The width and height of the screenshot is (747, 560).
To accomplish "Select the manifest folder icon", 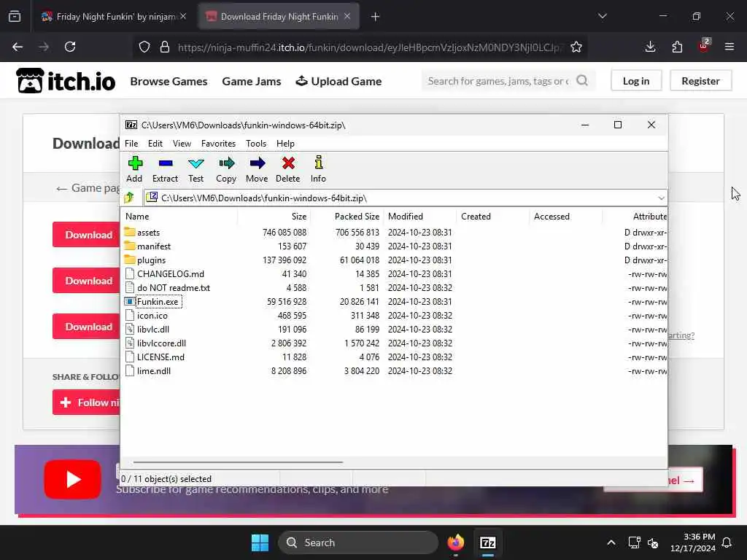I will [x=130, y=246].
